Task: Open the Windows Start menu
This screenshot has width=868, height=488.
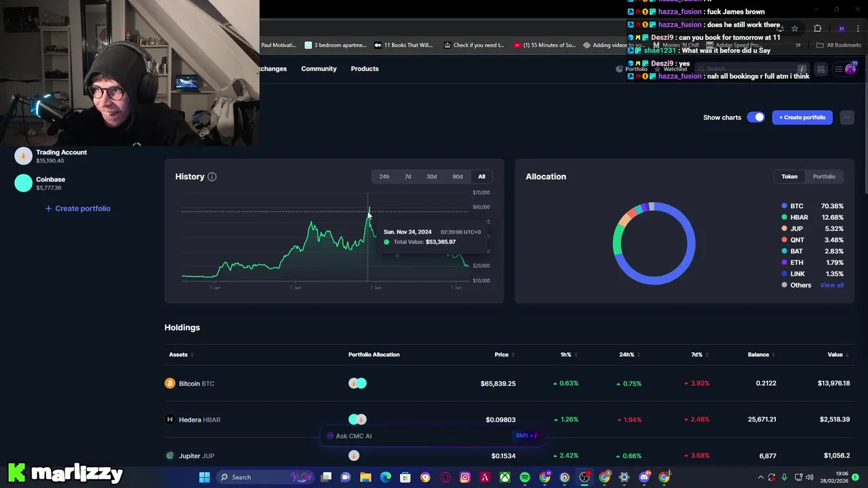Action: [x=204, y=477]
